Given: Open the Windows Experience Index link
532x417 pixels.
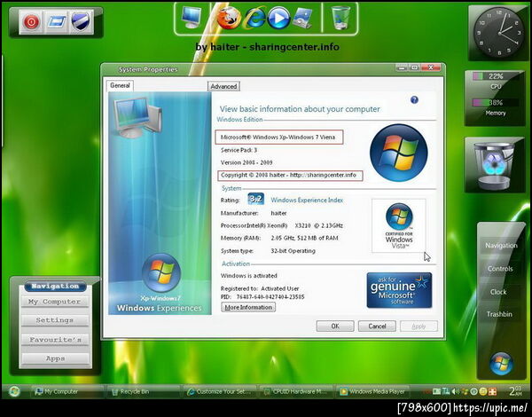Looking at the screenshot, I should 307,201.
